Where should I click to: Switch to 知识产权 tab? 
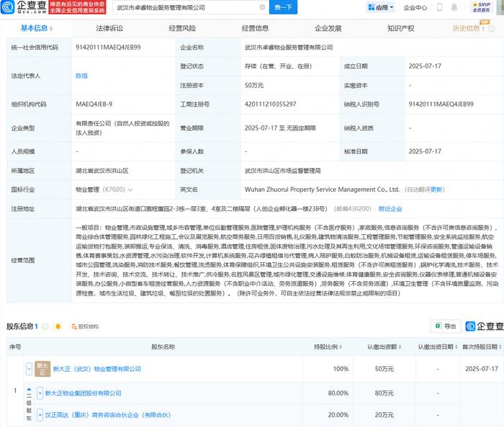(401, 28)
